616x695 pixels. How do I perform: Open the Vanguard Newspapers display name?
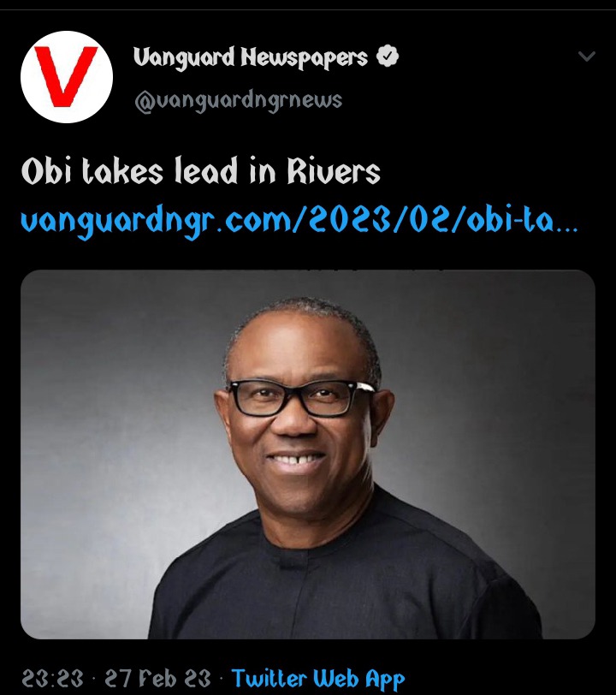(x=251, y=57)
